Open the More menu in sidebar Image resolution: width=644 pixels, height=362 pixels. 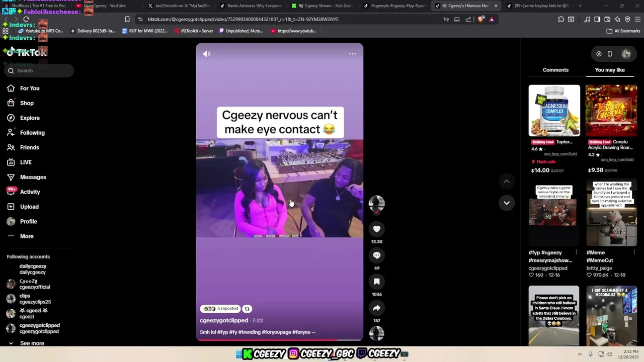click(x=20, y=236)
